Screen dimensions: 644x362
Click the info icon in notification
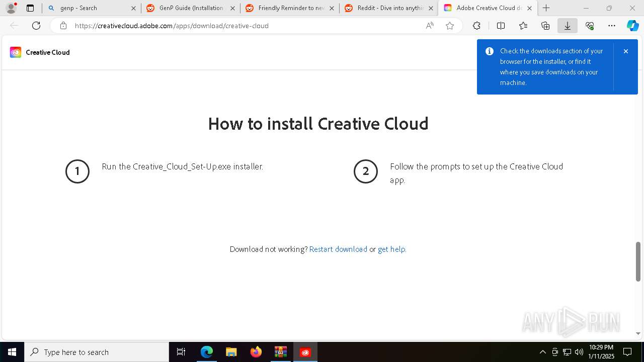tap(489, 51)
